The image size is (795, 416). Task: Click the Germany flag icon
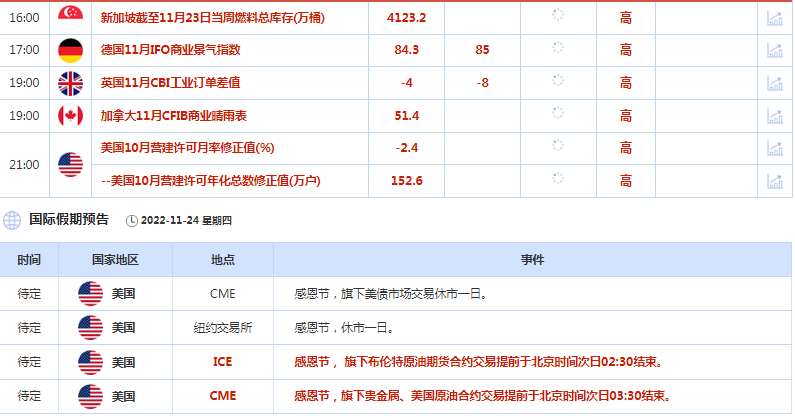pyautogui.click(x=70, y=50)
